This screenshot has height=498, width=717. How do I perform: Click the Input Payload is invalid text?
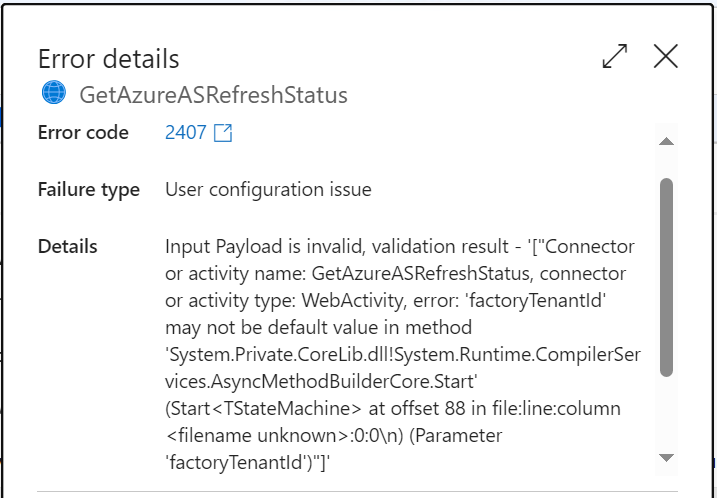tap(265, 246)
